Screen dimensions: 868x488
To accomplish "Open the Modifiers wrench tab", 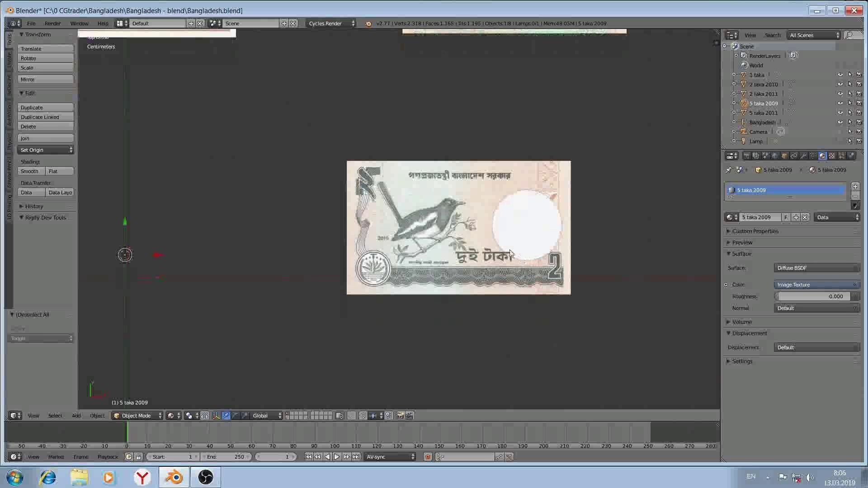I will pos(803,155).
